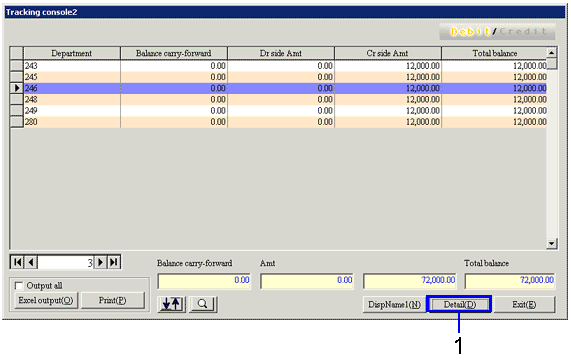
Task: Click the Print(P) button
Action: 113,300
